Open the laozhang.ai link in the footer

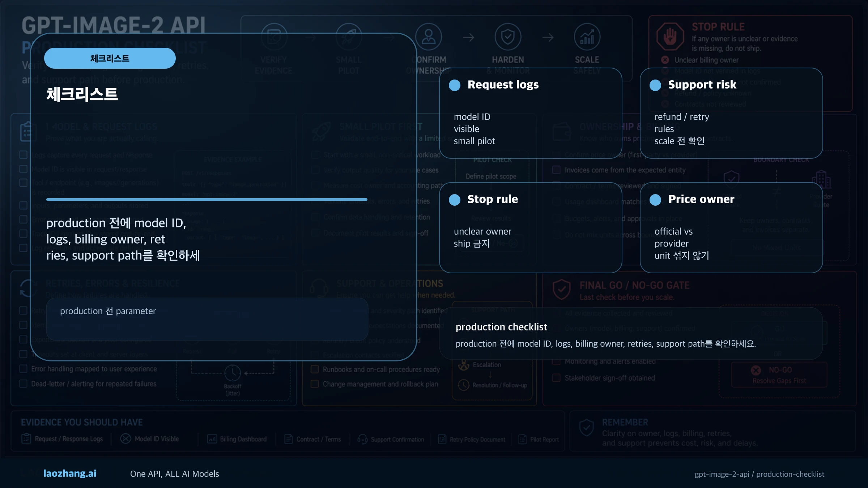coord(70,474)
